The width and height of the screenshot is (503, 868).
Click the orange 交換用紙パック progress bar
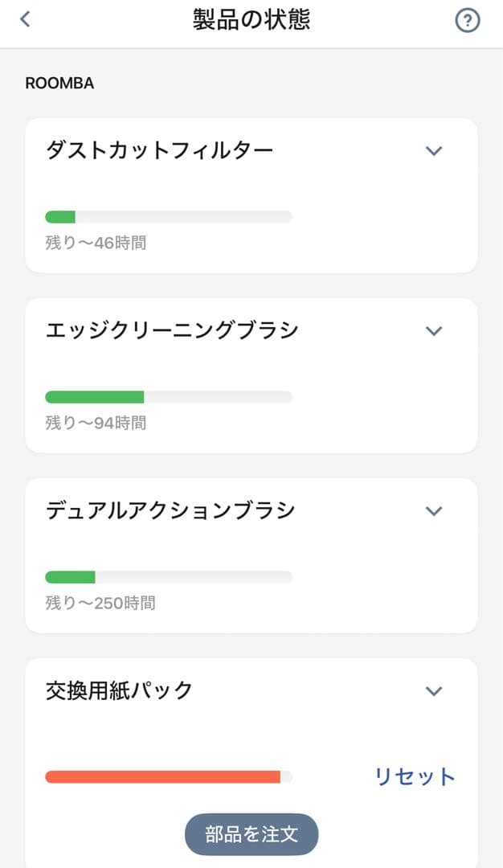pos(163,776)
